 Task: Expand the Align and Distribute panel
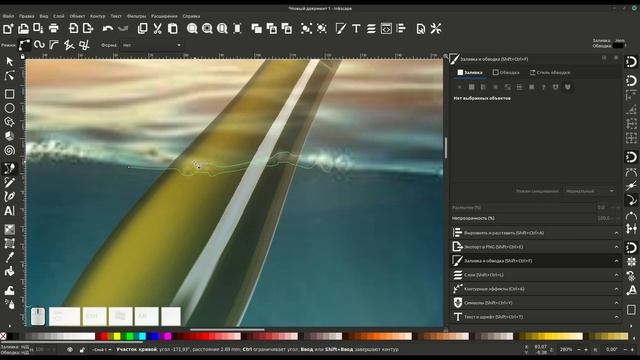(536, 233)
